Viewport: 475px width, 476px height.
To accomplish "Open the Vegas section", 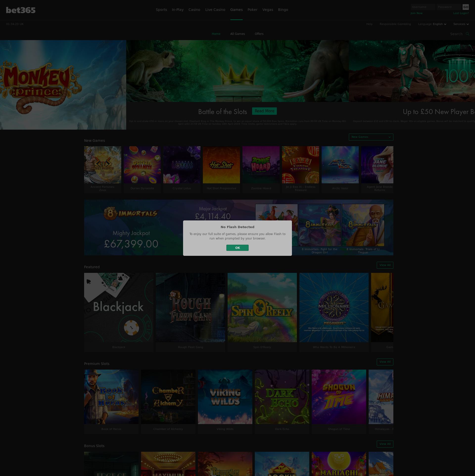I will [268, 10].
